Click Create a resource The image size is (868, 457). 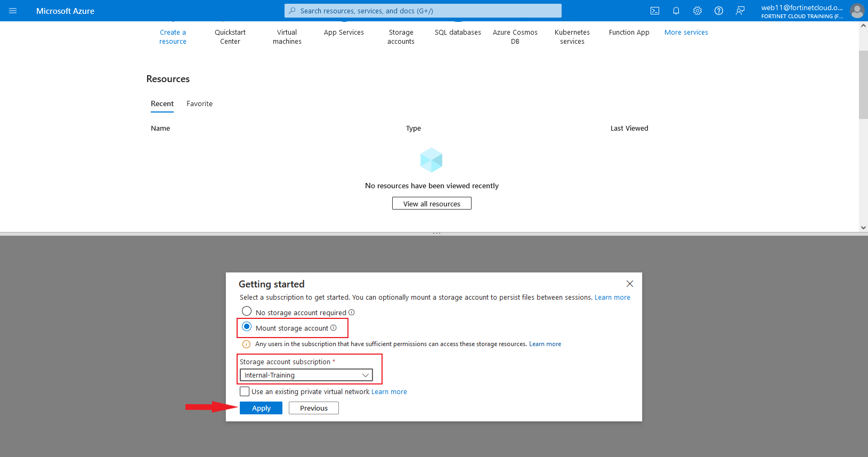click(173, 37)
